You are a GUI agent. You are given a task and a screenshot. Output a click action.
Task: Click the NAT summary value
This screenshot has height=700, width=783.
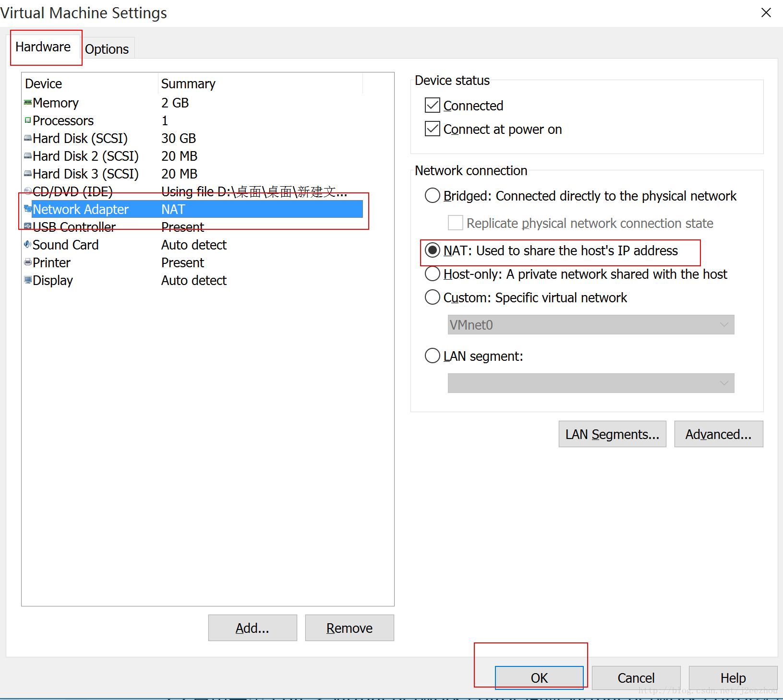[x=173, y=209]
